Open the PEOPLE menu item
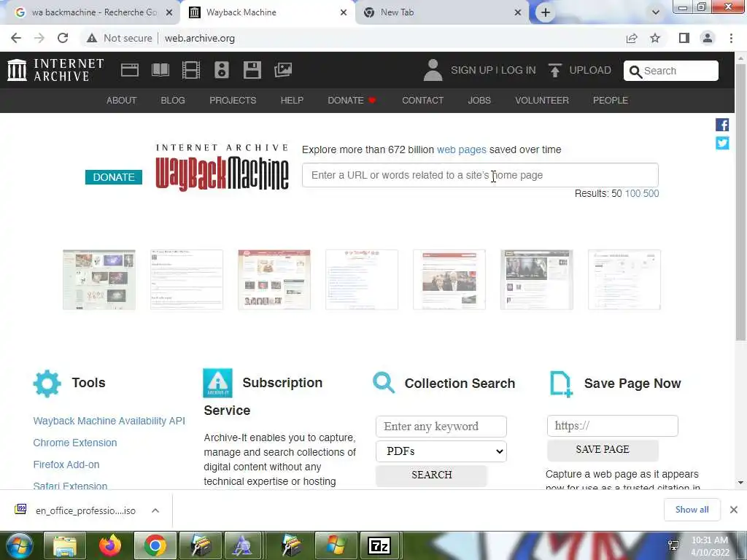The height and width of the screenshot is (560, 747). (x=611, y=101)
